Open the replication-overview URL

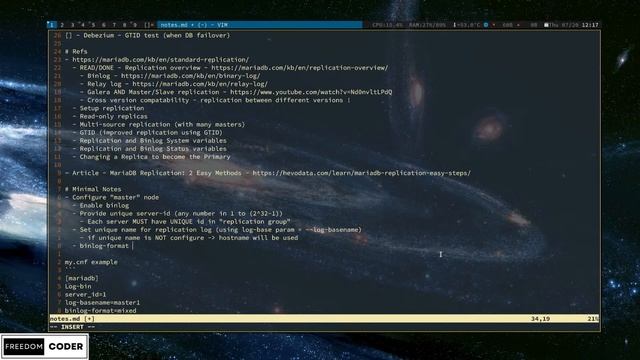pyautogui.click(x=300, y=68)
